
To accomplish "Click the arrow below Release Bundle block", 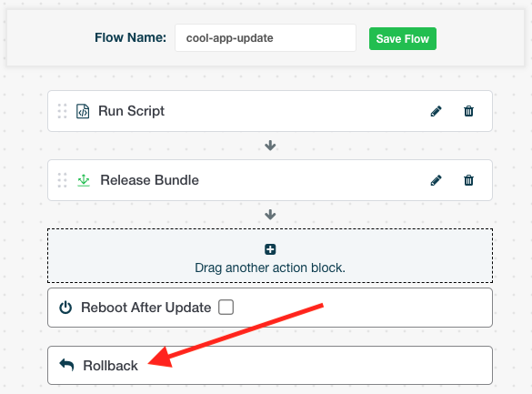I will [270, 215].
